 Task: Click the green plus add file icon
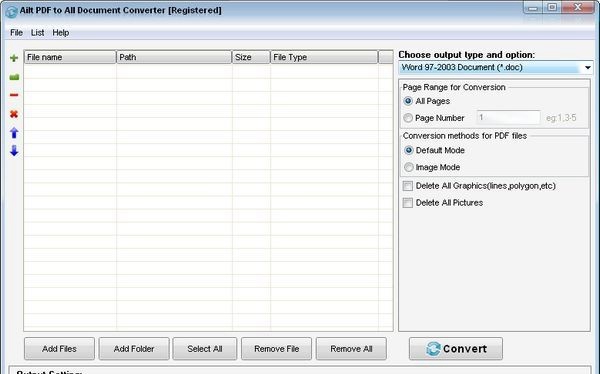pyautogui.click(x=14, y=58)
